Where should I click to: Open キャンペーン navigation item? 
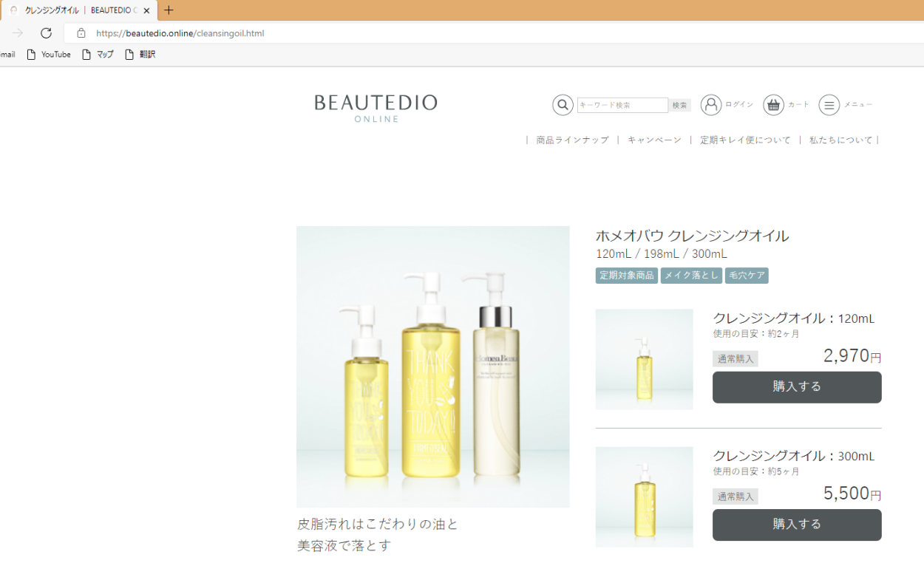point(654,140)
